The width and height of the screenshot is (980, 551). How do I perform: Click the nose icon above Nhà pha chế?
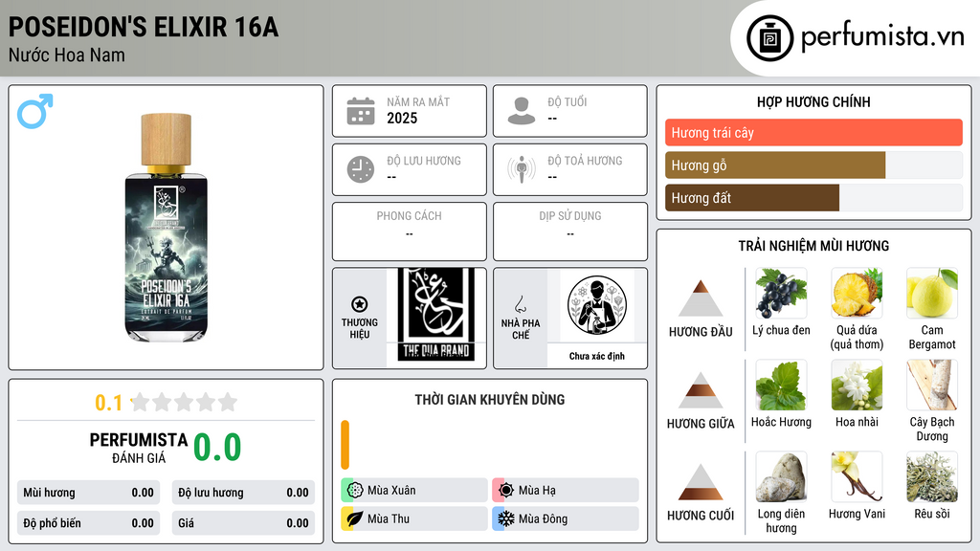click(x=520, y=304)
